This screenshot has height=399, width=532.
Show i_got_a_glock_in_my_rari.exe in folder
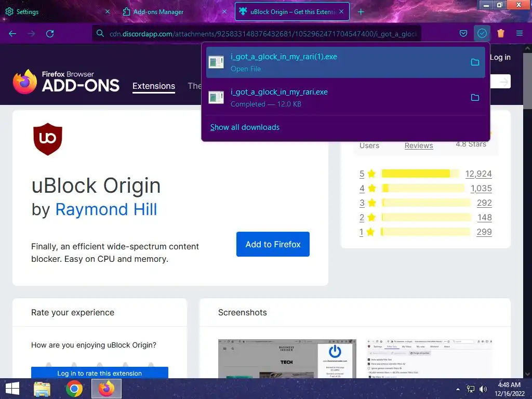(475, 97)
